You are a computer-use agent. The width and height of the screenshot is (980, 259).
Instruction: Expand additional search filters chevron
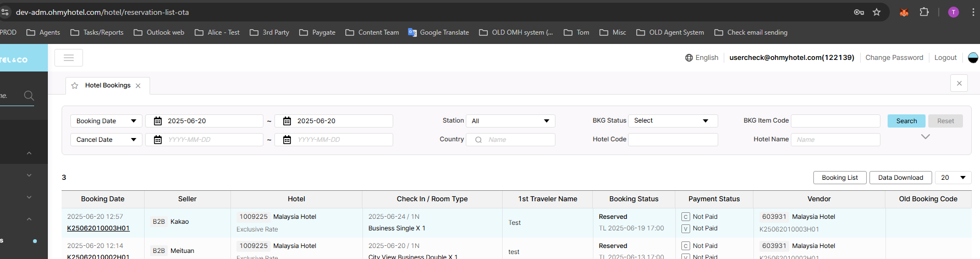coord(926,137)
